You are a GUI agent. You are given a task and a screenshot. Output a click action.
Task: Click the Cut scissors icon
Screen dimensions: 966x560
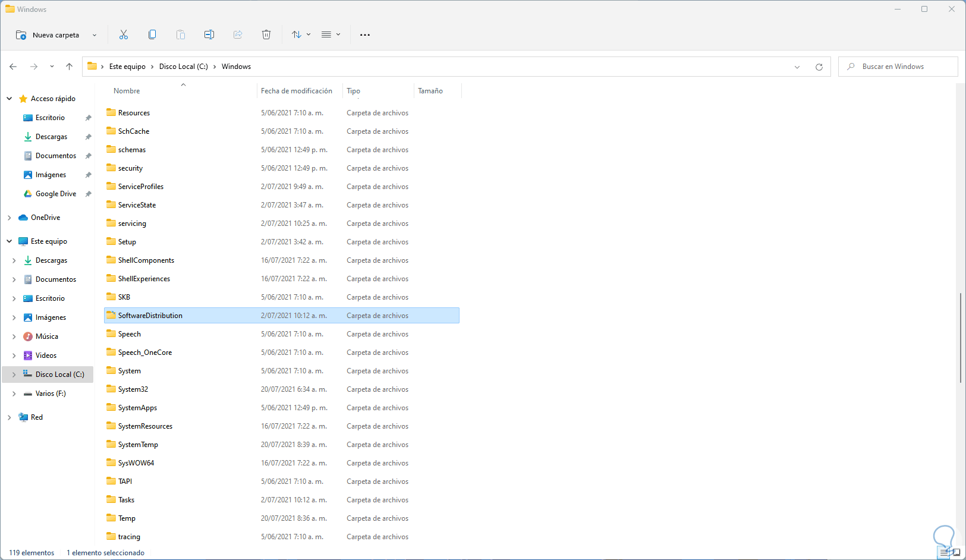[x=124, y=35]
